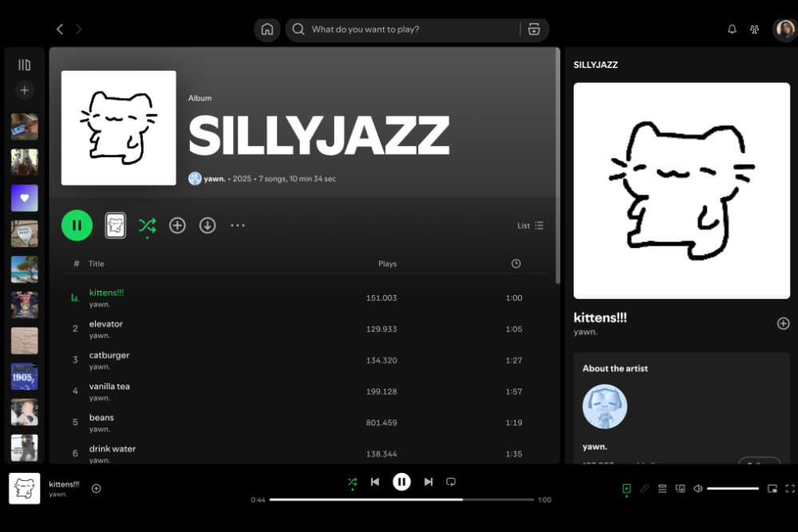
Task: Expand Your Library sidebar
Action: tap(25, 65)
